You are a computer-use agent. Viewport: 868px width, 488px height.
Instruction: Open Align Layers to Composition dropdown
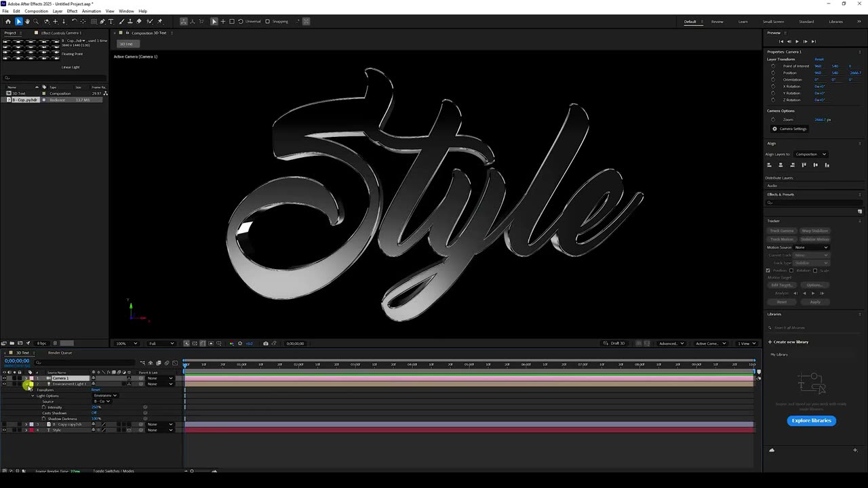tap(810, 154)
